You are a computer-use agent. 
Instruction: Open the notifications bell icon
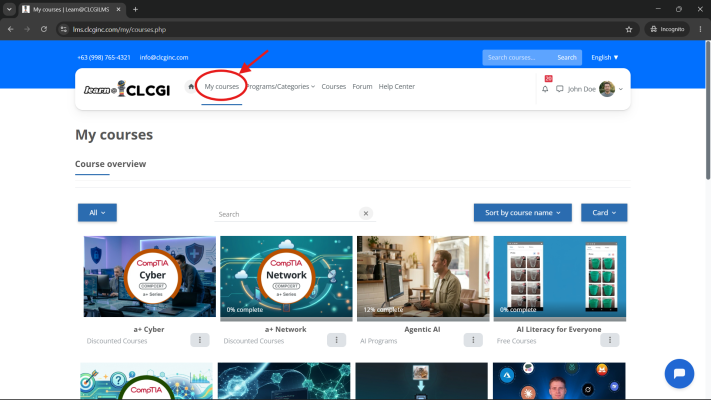(545, 89)
